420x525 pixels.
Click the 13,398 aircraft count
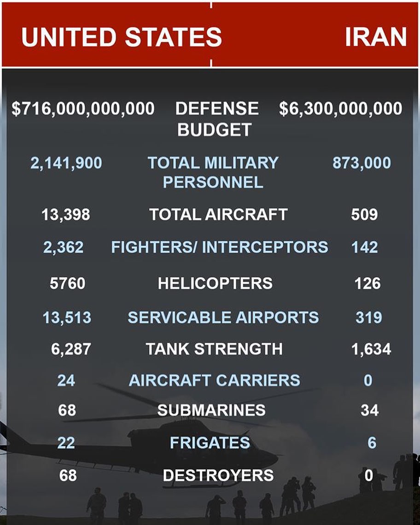(x=66, y=215)
